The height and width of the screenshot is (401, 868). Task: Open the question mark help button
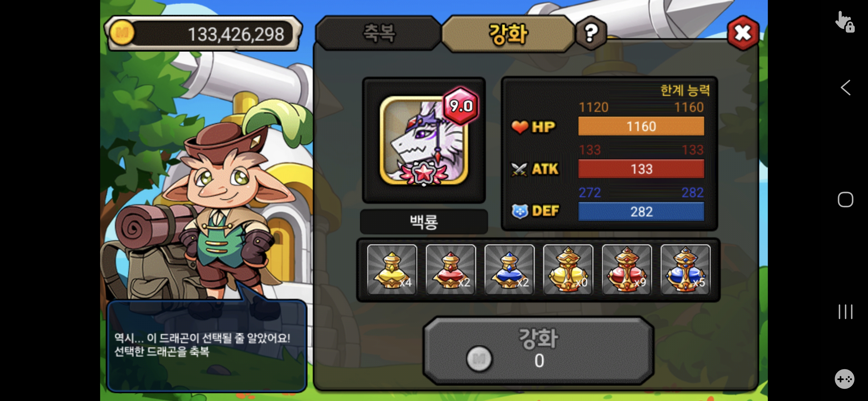591,33
